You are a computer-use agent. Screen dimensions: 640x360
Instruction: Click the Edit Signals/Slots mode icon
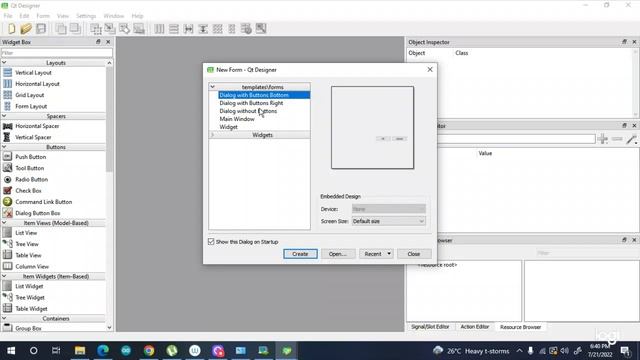[x=110, y=29]
